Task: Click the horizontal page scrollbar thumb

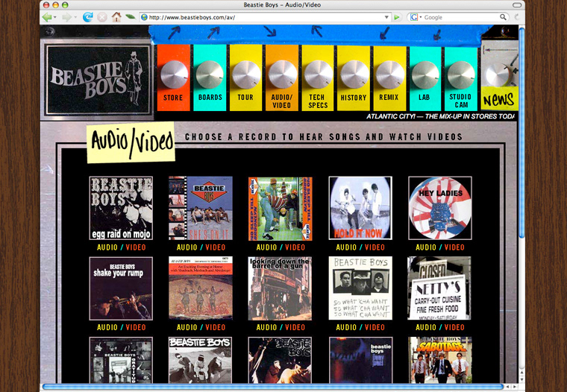Action: [x=273, y=387]
